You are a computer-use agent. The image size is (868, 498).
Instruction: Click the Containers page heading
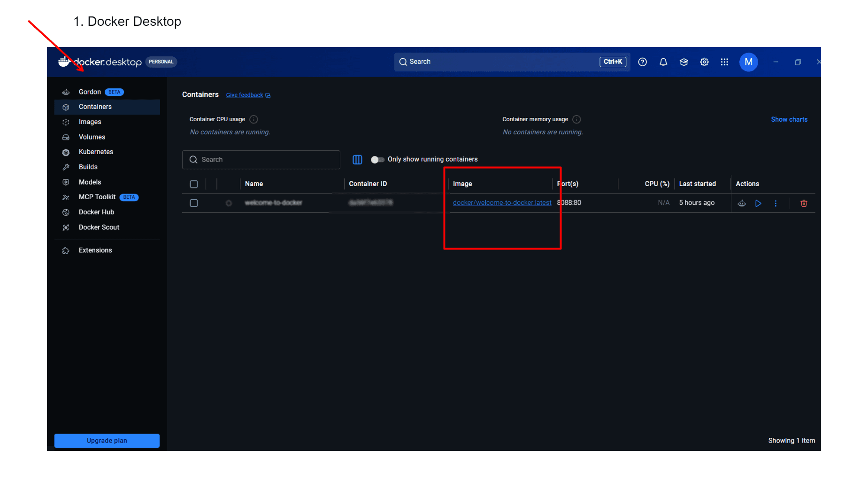(x=200, y=95)
